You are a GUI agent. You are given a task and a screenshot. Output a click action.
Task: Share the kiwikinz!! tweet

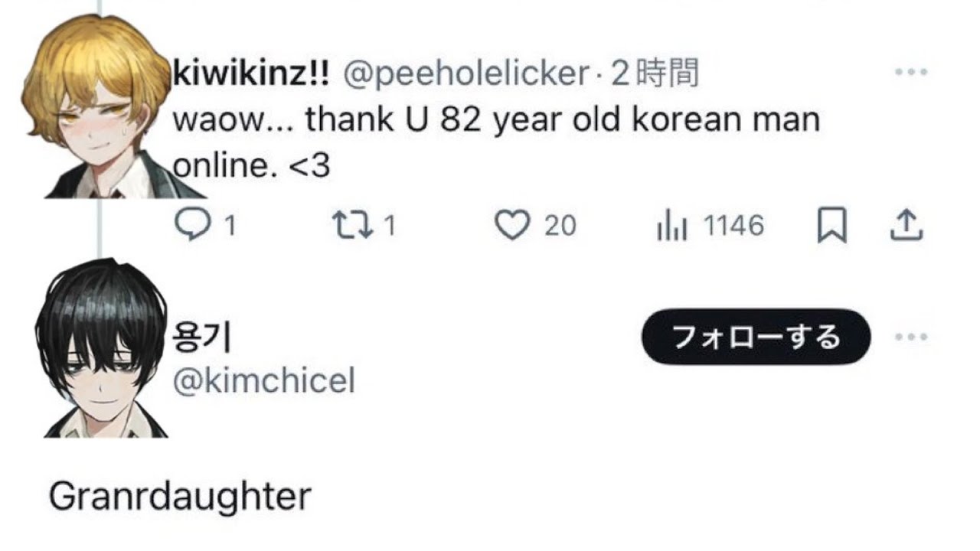(906, 226)
